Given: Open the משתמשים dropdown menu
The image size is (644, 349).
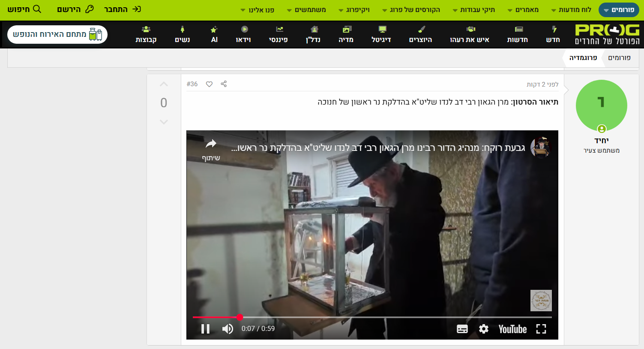Looking at the screenshot, I should 306,10.
